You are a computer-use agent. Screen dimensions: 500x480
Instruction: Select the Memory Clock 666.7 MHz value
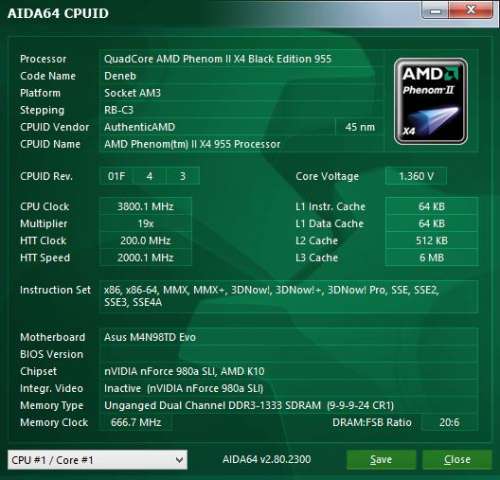136,422
